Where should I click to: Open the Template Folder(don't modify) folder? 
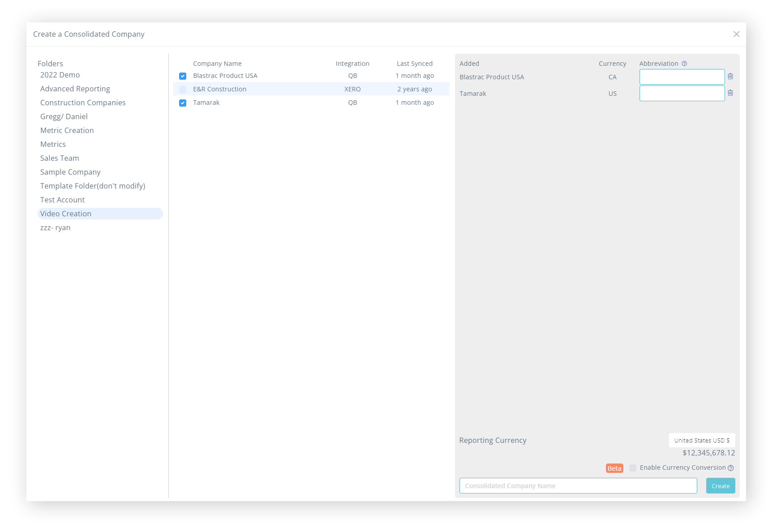tap(93, 186)
